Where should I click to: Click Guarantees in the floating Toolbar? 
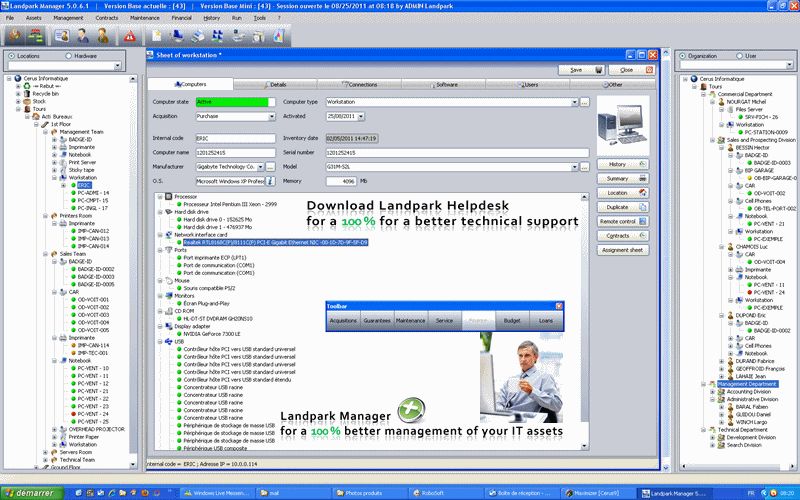pos(377,320)
